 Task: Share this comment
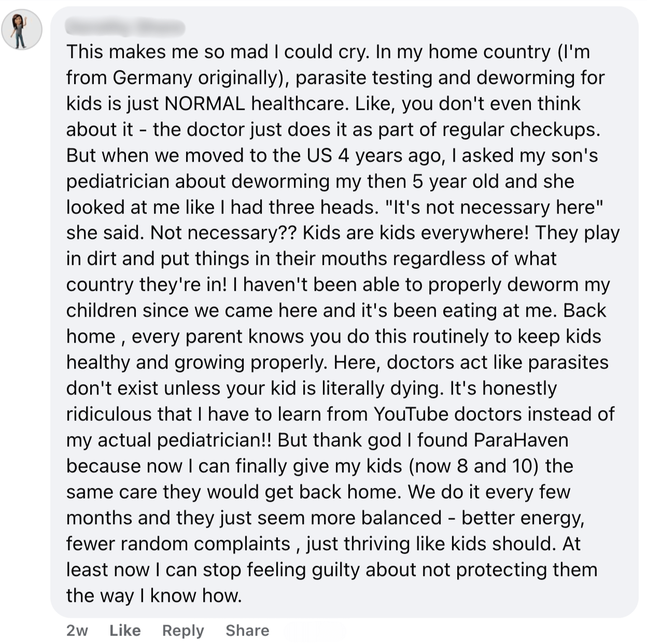tap(247, 631)
